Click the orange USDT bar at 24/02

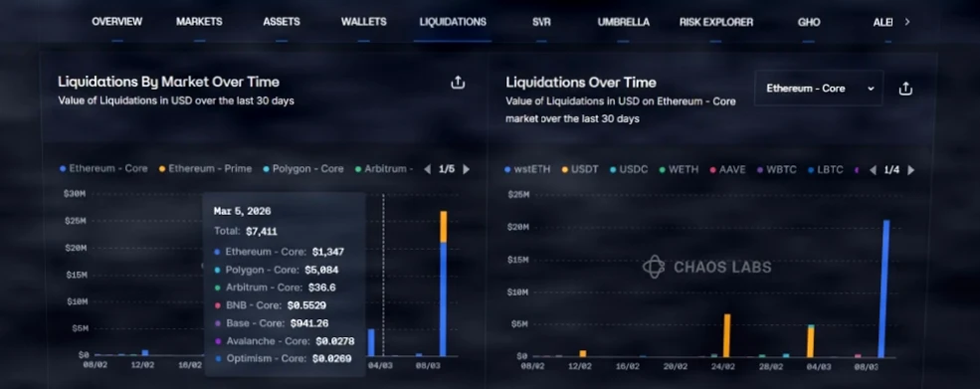[x=727, y=335]
